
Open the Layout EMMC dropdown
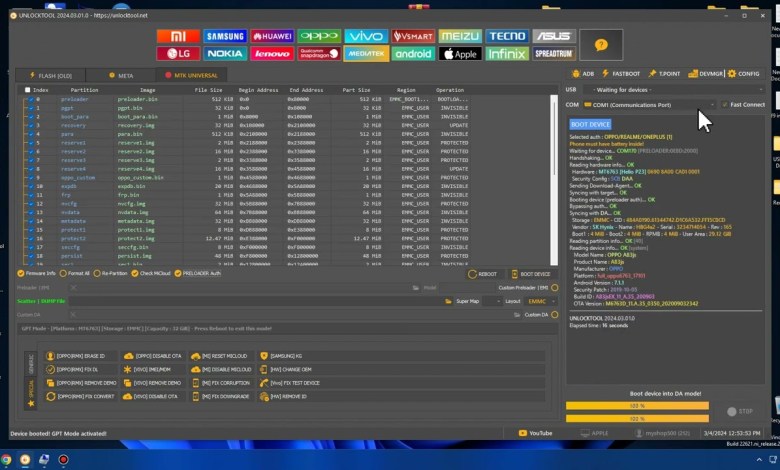[540, 301]
